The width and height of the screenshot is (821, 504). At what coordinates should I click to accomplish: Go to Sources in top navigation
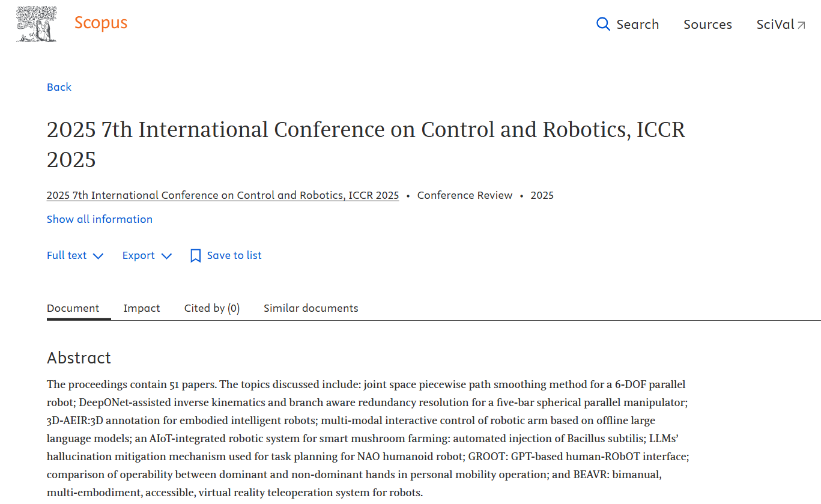[707, 25]
